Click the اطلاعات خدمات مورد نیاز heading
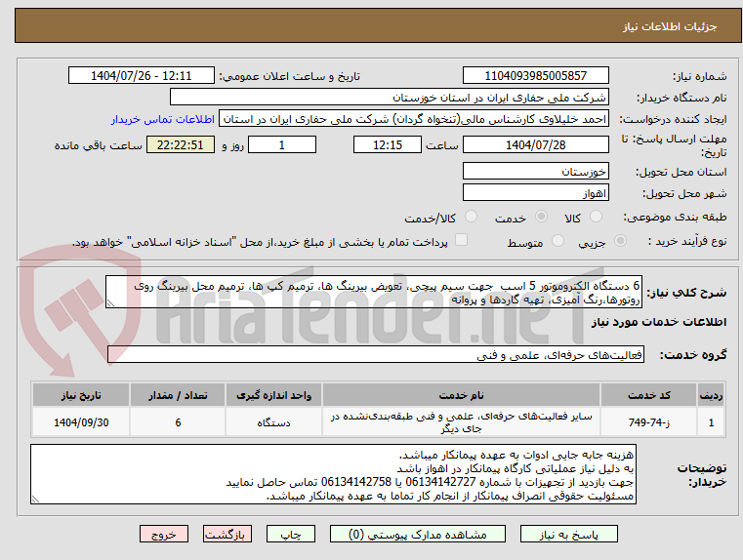 (659, 322)
